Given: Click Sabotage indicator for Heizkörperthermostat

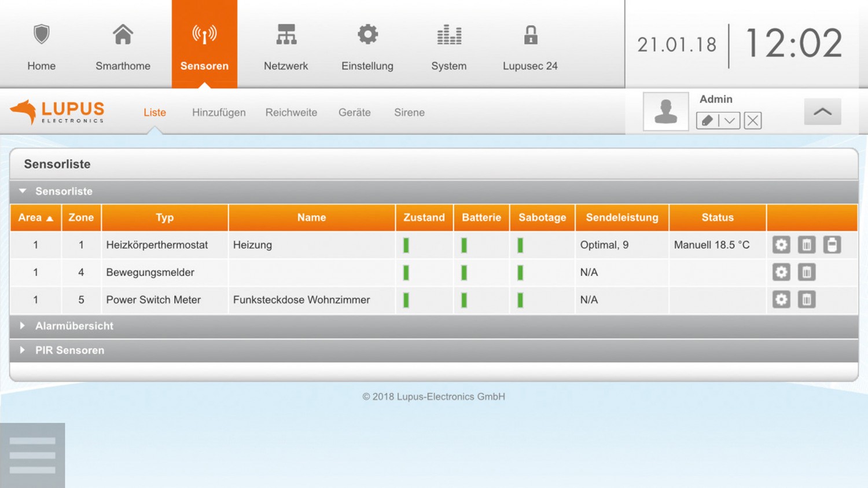Looking at the screenshot, I should (520, 245).
